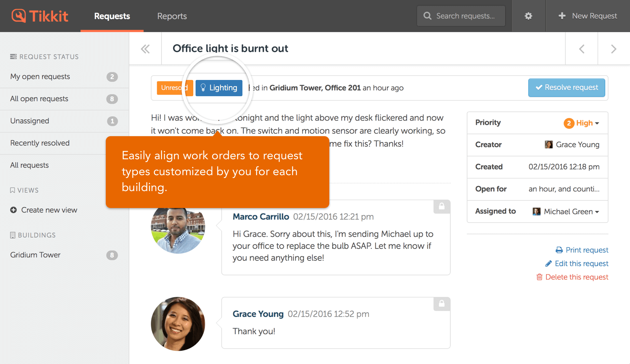The height and width of the screenshot is (364, 630).
Task: Switch to the Reports tab
Action: pos(172,16)
